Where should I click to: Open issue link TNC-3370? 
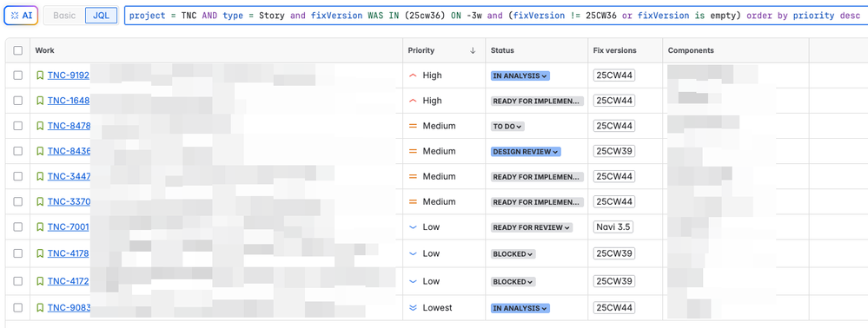point(70,202)
